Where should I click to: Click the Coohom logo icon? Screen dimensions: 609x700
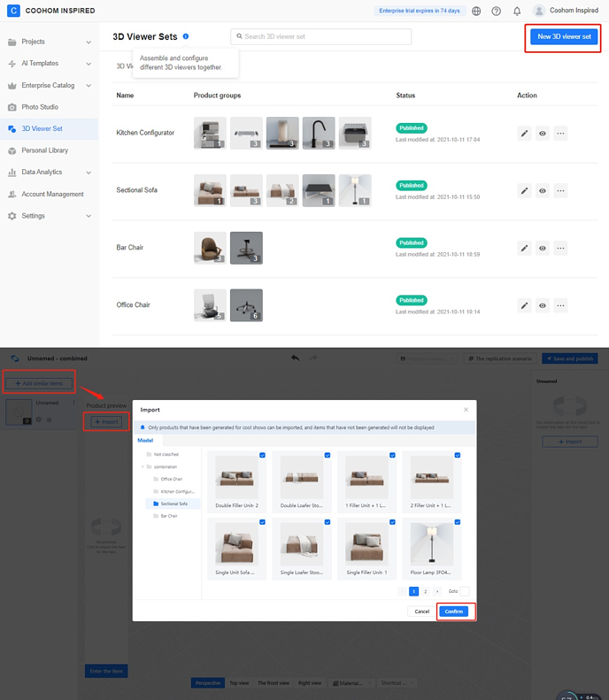(13, 11)
